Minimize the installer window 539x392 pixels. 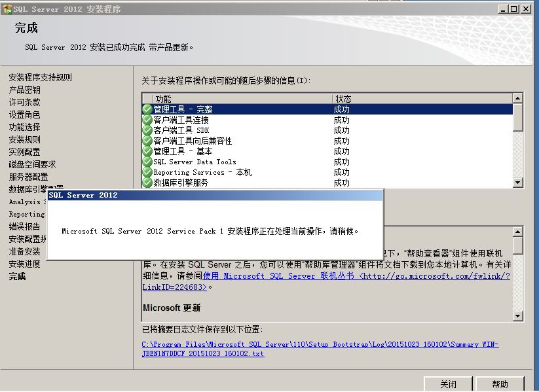point(503,9)
